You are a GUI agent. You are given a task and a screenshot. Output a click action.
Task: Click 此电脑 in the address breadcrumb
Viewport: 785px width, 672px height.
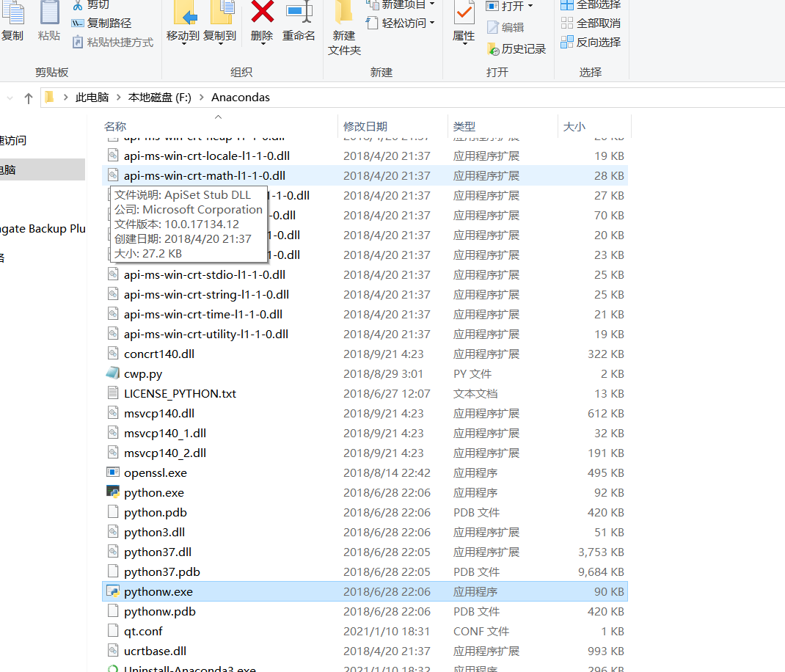[92, 98]
